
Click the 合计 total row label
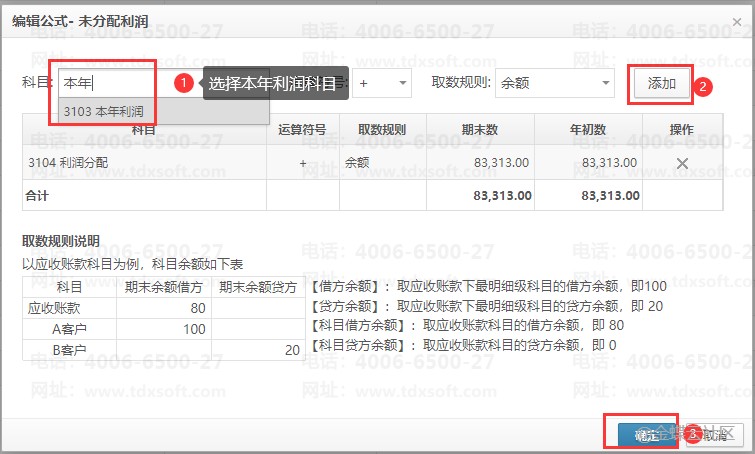tap(37, 195)
